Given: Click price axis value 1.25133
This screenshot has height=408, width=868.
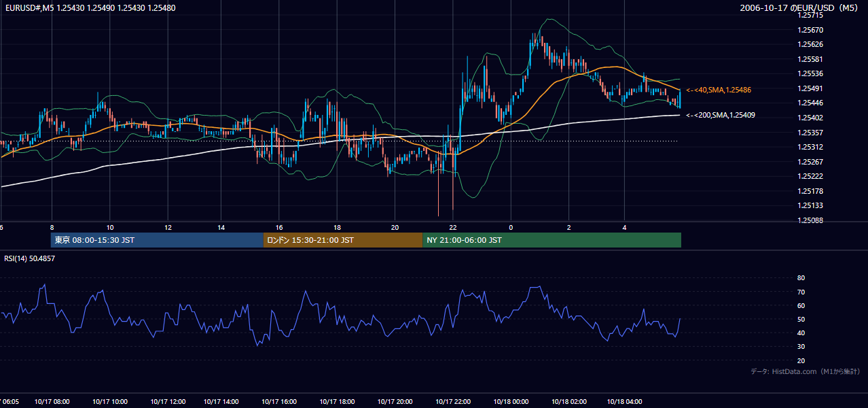Looking at the screenshot, I should (x=810, y=205).
